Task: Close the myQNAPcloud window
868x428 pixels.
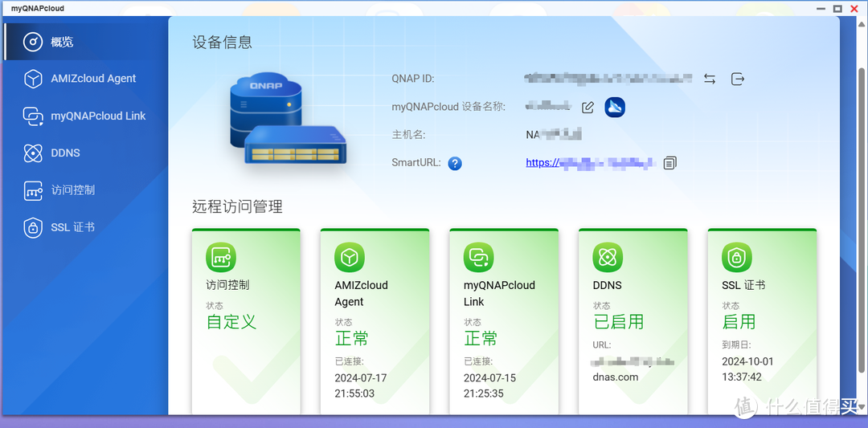Action: point(853,8)
